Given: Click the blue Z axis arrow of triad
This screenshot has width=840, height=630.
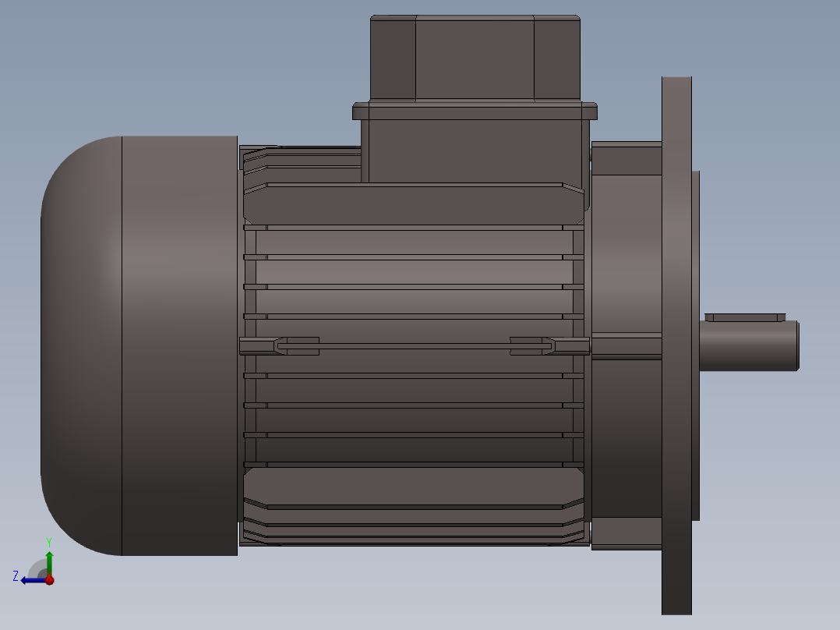Looking at the screenshot, I should pyautogui.click(x=31, y=581).
